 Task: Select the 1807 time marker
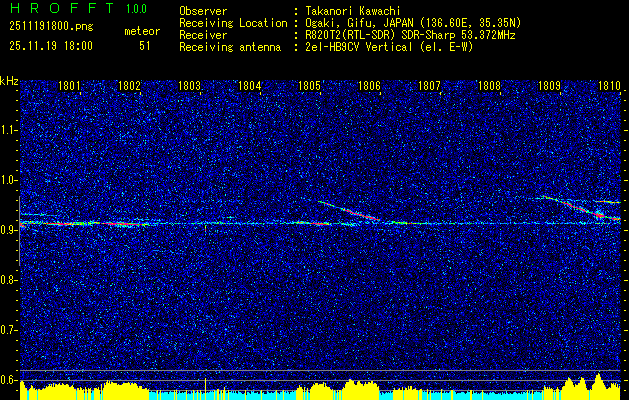[429, 85]
